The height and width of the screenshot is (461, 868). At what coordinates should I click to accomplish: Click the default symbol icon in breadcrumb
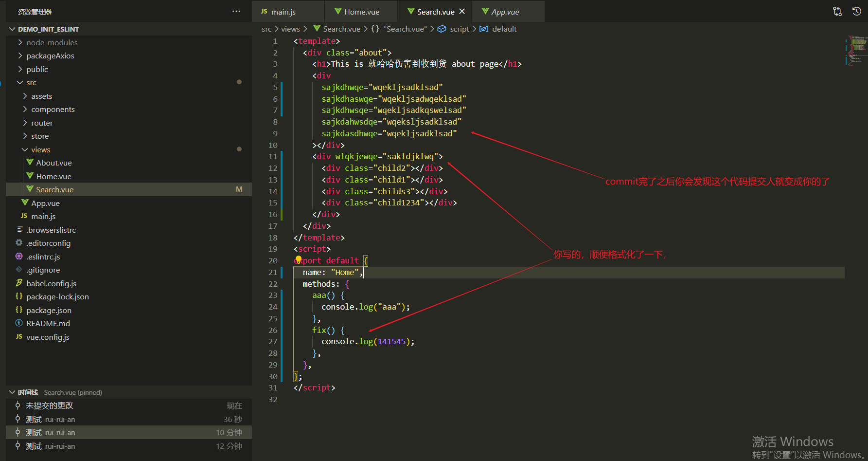click(484, 29)
